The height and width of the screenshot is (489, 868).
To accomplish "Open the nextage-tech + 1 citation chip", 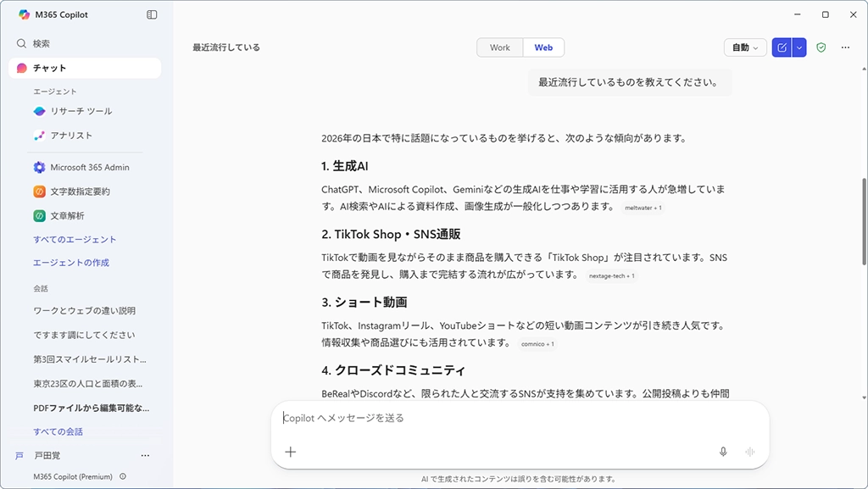I will [612, 276].
